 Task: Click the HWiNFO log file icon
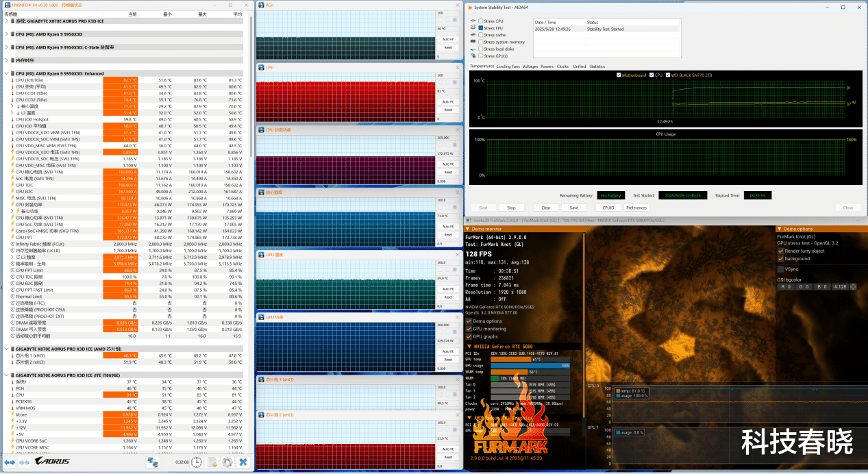[212, 462]
